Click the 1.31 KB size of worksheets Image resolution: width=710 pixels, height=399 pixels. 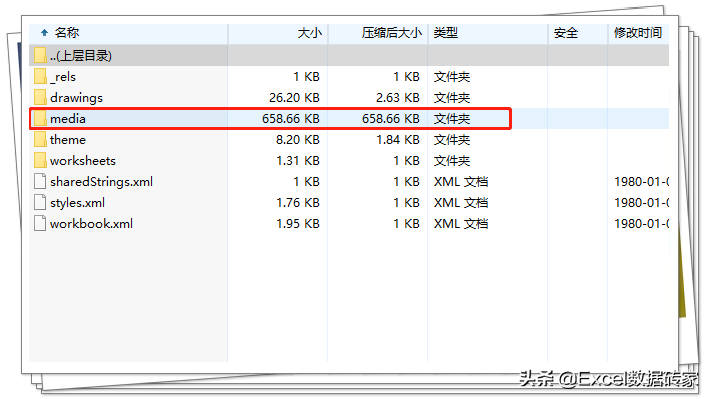(x=298, y=161)
